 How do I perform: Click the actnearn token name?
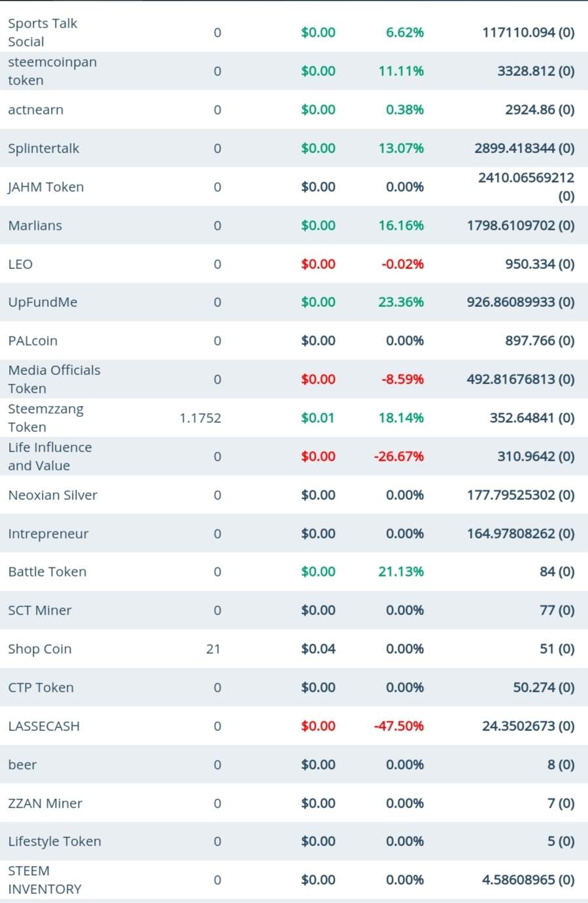point(36,109)
